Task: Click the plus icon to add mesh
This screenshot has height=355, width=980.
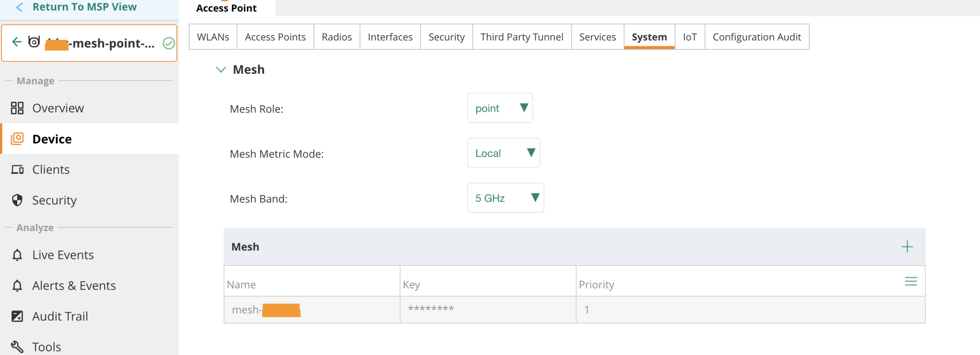Action: click(x=907, y=247)
